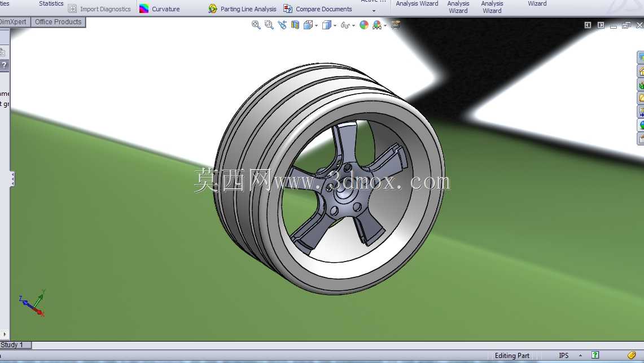This screenshot has width=644, height=363.
Task: Open the Appearances sphere task pane tab
Action: pos(640,125)
